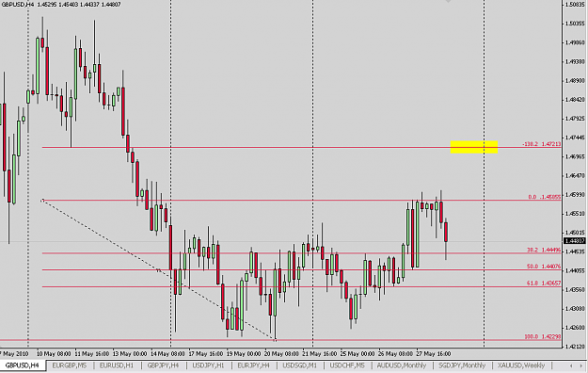Image resolution: width=588 pixels, height=373 pixels.
Task: Click the 61.8 Fibonacci level label
Action: [544, 284]
